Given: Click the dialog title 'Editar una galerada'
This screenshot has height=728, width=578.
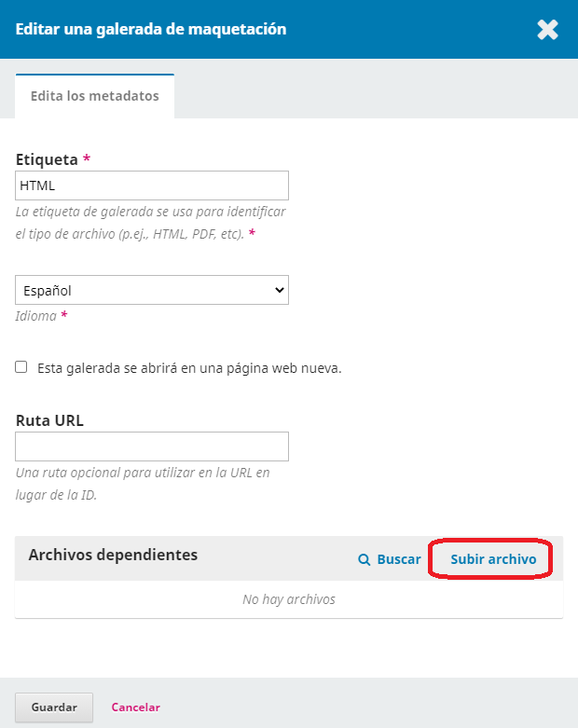Looking at the screenshot, I should (151, 30).
